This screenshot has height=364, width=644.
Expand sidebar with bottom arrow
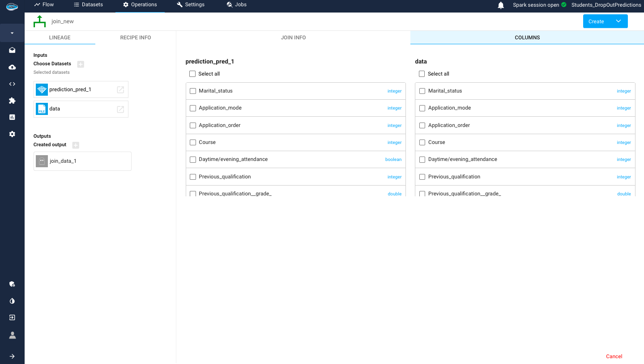[x=12, y=356]
